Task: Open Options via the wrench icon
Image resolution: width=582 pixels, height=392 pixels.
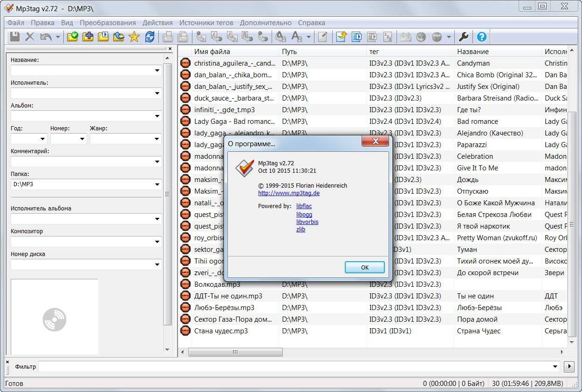Action: [464, 37]
